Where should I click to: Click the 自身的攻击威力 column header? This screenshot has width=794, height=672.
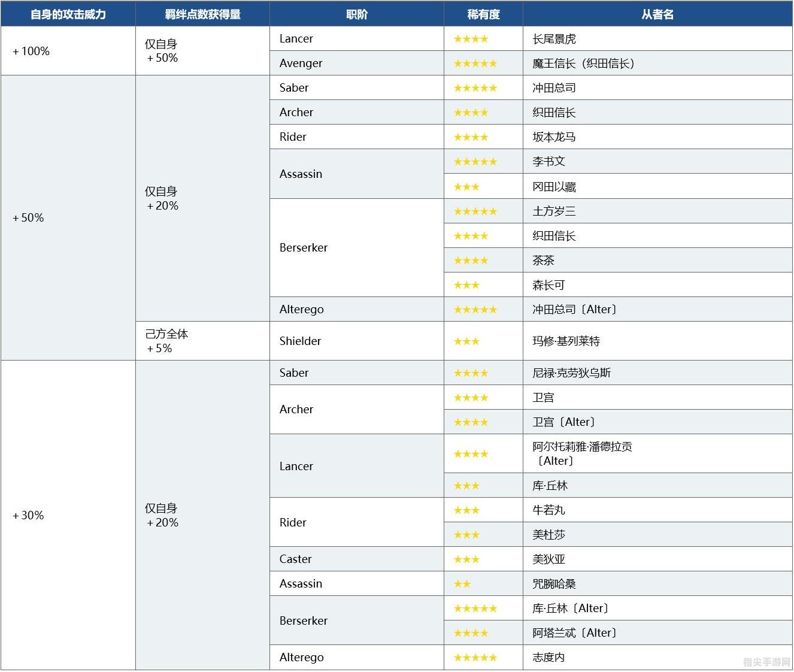[68, 14]
